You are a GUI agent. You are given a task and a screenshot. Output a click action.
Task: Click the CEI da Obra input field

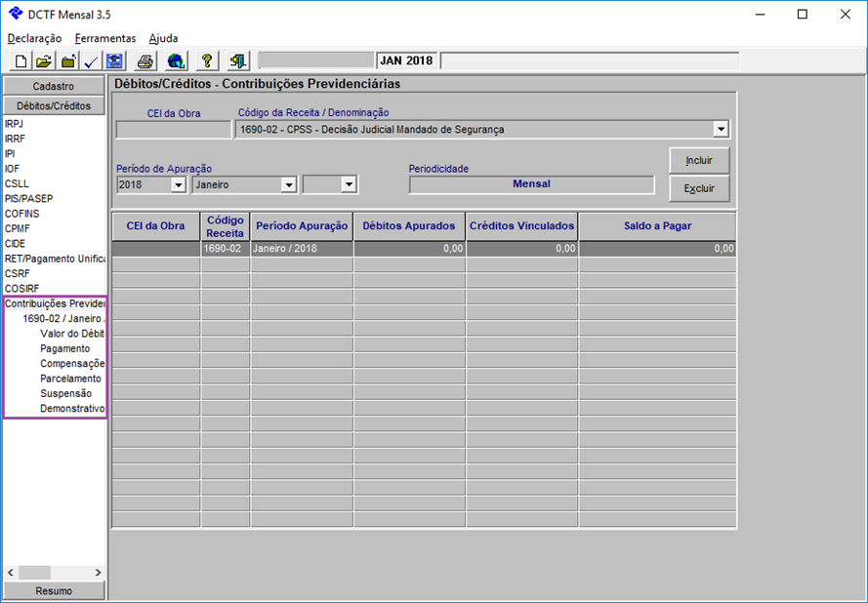point(173,130)
